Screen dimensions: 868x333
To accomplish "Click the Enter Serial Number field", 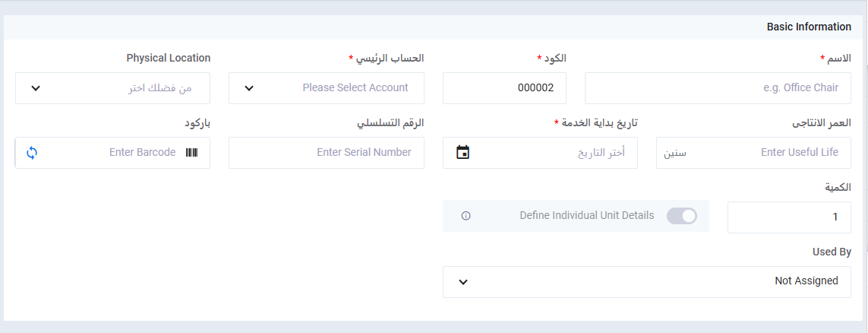I will pyautogui.click(x=327, y=152).
